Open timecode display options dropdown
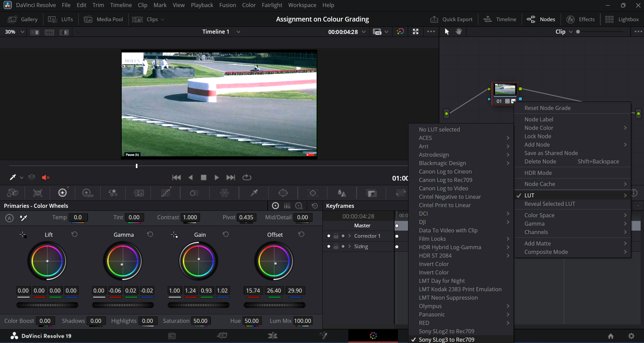This screenshot has height=343, width=644. (364, 32)
